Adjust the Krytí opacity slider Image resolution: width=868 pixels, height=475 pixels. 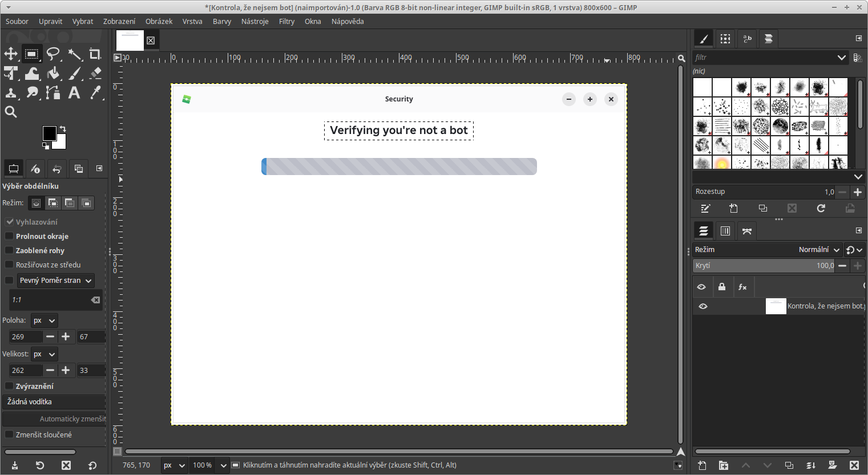click(764, 266)
